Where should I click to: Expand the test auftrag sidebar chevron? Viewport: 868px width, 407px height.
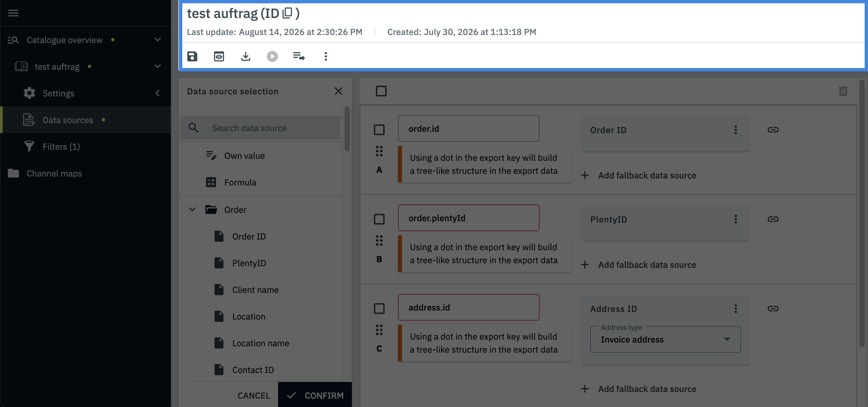point(157,66)
